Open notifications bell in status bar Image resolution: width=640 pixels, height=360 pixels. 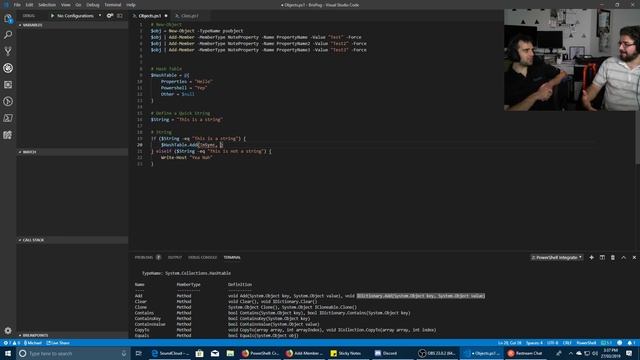tap(631, 343)
